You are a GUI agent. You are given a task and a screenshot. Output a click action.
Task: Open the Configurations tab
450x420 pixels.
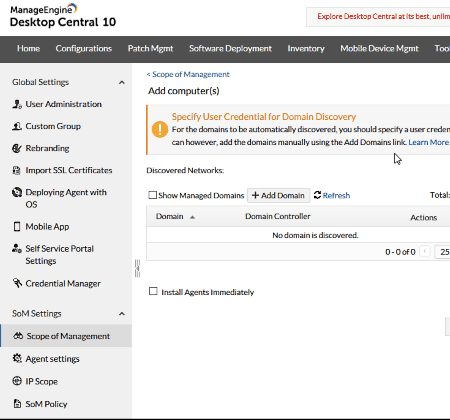click(x=84, y=49)
